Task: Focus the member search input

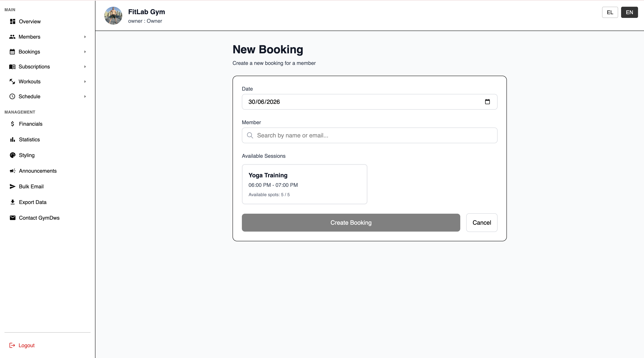Action: (370, 135)
